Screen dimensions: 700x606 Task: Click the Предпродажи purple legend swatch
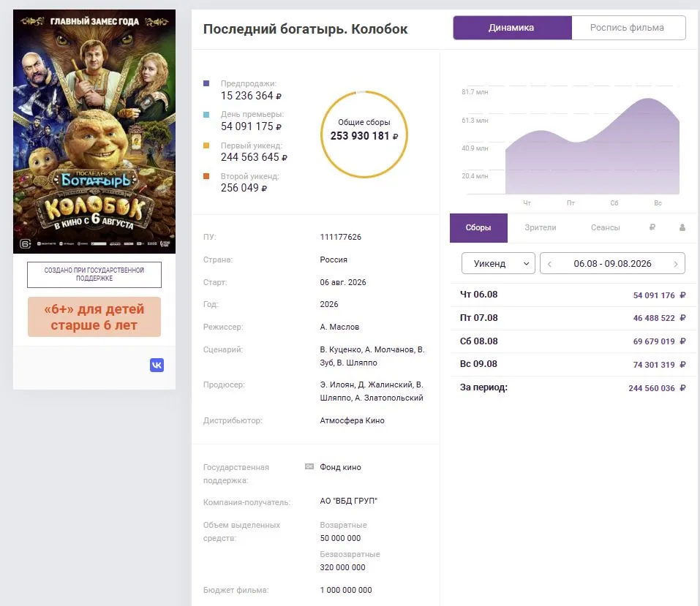tap(206, 83)
